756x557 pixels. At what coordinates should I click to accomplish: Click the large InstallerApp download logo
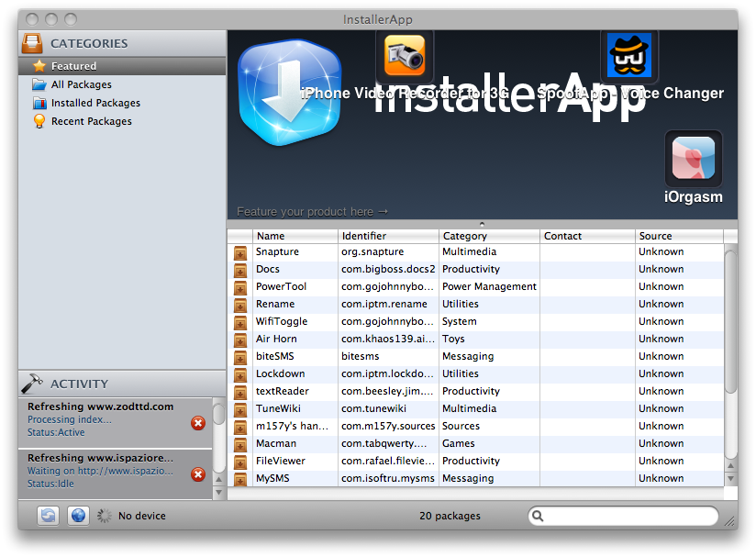tap(289, 94)
